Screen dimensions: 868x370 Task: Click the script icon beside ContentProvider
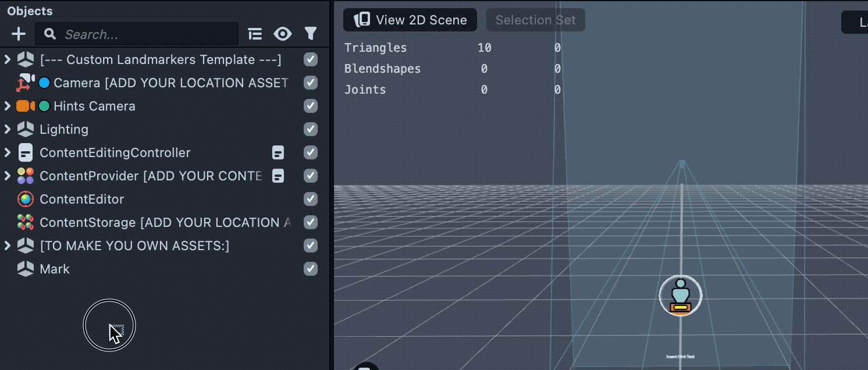pyautogui.click(x=278, y=176)
